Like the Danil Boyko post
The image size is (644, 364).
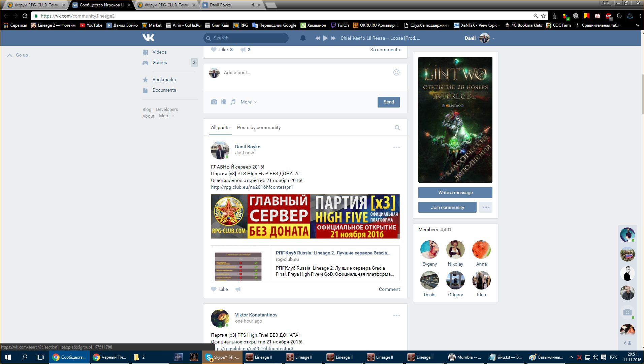pyautogui.click(x=219, y=289)
